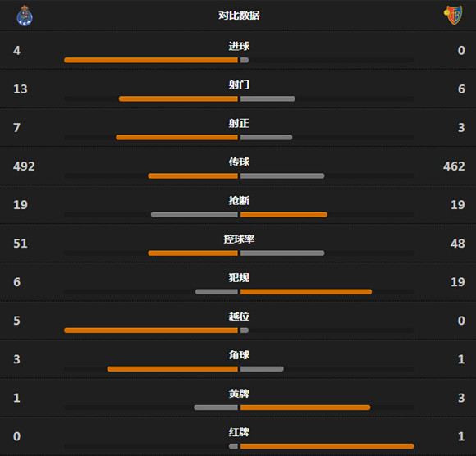The height and width of the screenshot is (456, 476).
Task: Click the orange 黄牌 bar for away team
Action: click(x=305, y=408)
